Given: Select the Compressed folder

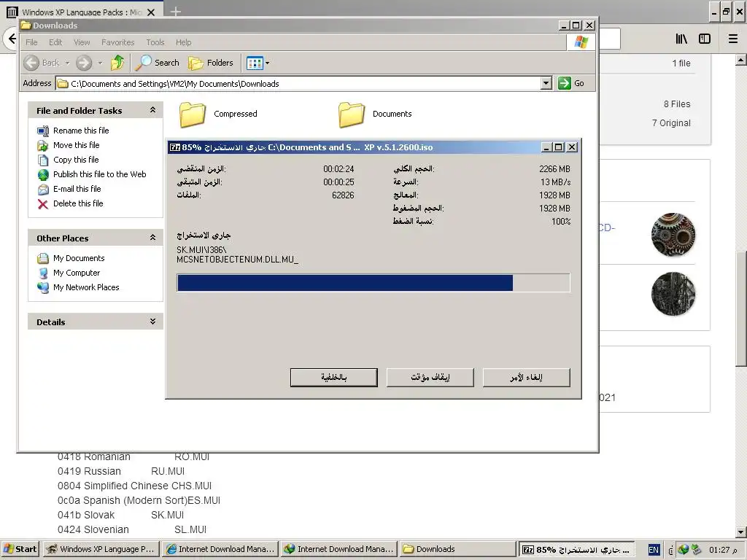Looking at the screenshot, I should (218, 114).
